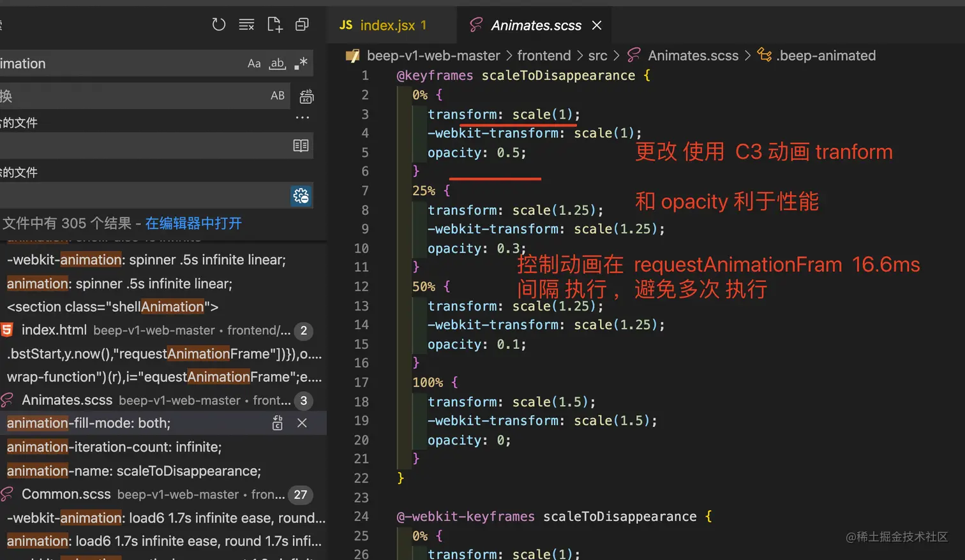This screenshot has height=560, width=965.
Task: Switch to the index.jsx tab
Action: (391, 26)
